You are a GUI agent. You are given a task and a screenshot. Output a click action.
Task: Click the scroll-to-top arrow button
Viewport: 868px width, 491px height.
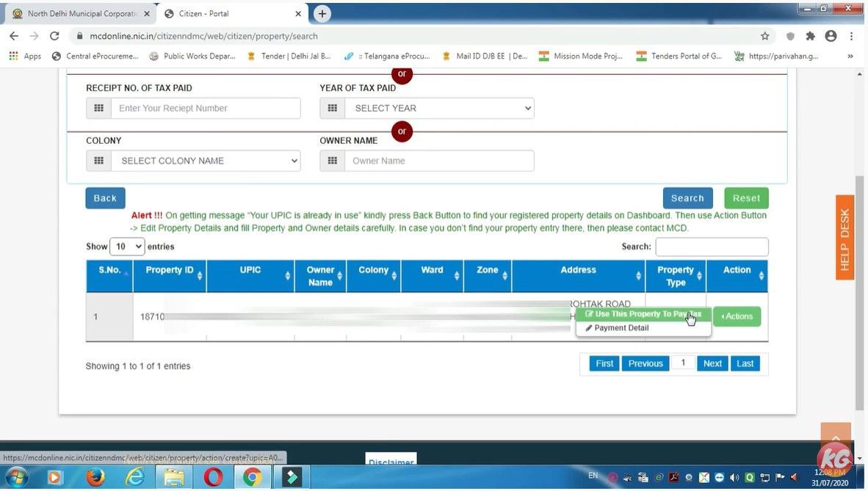click(x=836, y=438)
